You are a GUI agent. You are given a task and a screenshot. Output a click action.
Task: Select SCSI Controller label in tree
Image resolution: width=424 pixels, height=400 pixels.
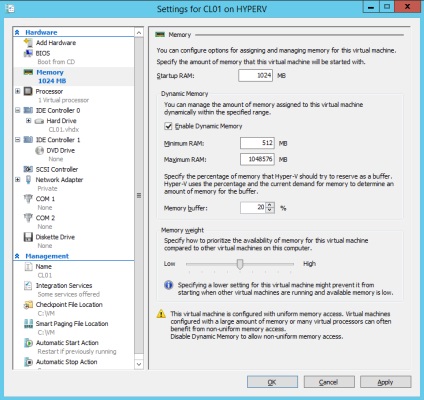coord(57,169)
